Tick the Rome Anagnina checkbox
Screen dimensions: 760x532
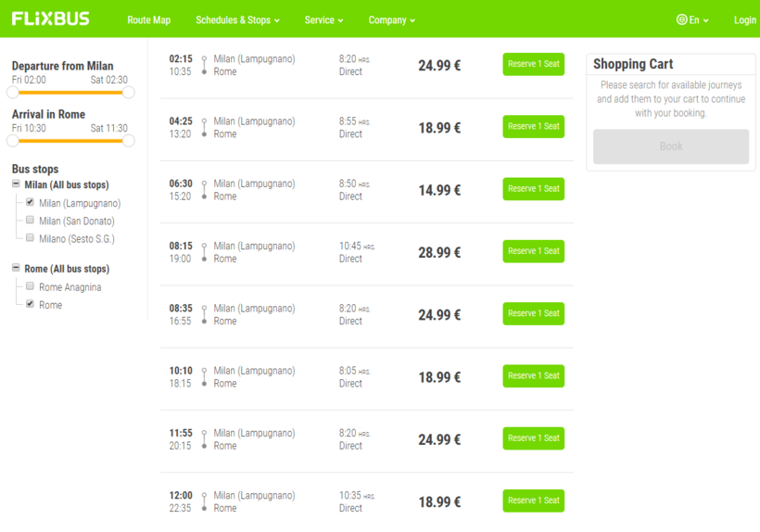coord(31,286)
